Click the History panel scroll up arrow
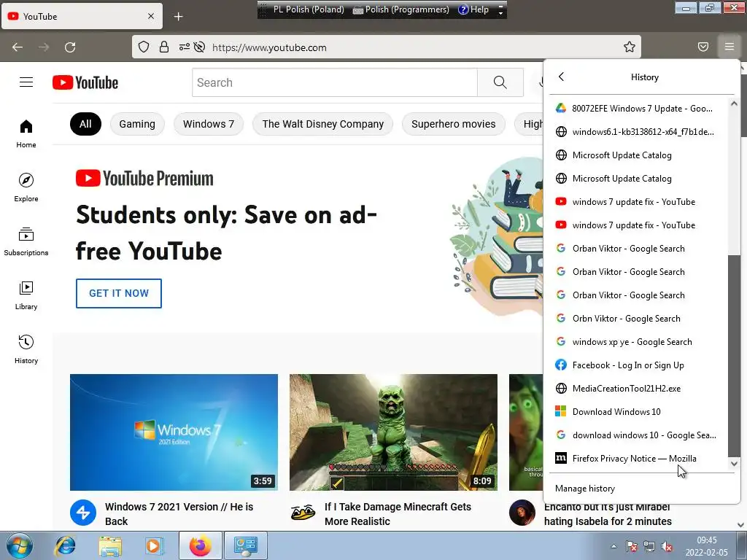Viewport: 747px width, 560px height. 734,104
